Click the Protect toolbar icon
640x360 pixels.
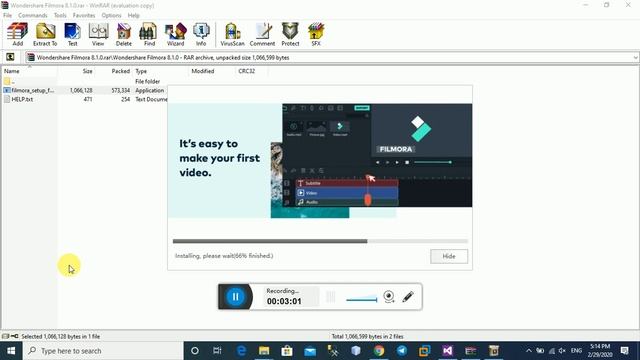coord(290,34)
